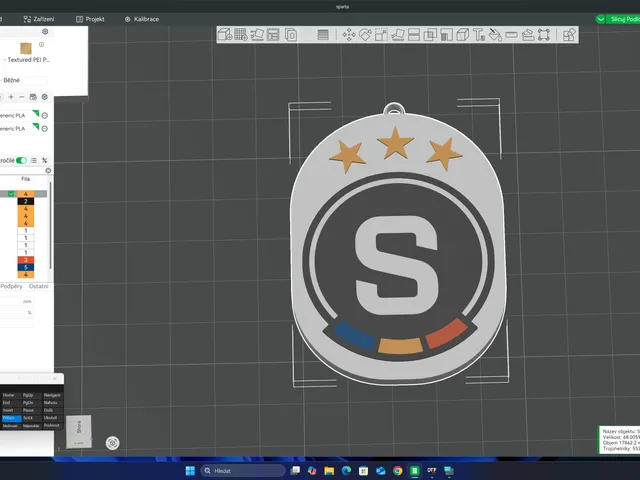Click the Nápověda key on on-screen keyboard

tap(32, 426)
